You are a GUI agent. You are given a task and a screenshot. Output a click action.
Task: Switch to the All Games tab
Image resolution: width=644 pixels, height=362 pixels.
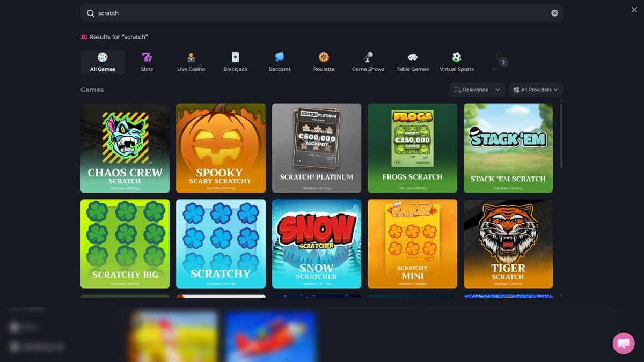pyautogui.click(x=103, y=62)
